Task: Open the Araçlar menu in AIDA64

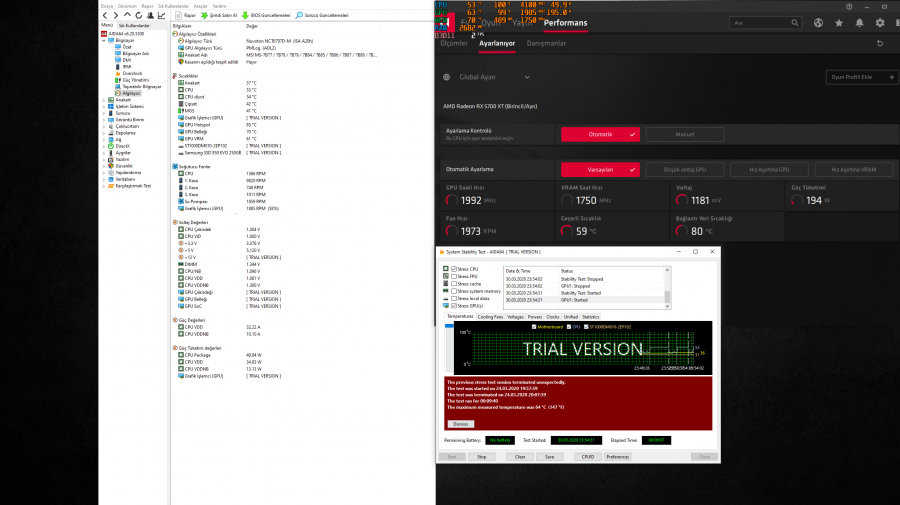Action: pyautogui.click(x=200, y=6)
